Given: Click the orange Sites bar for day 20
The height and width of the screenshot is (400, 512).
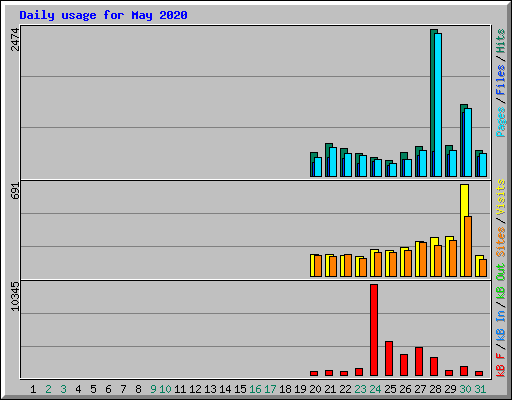Looking at the screenshot, I should [x=318, y=266].
